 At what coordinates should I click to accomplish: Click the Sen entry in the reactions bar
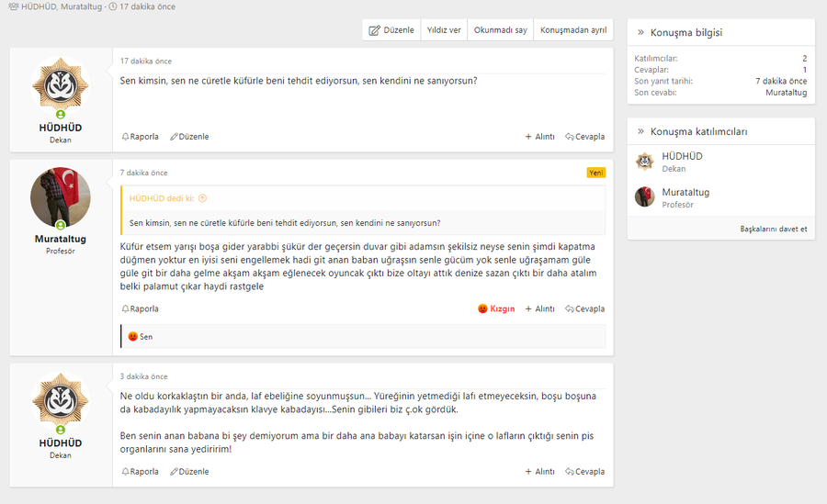146,337
